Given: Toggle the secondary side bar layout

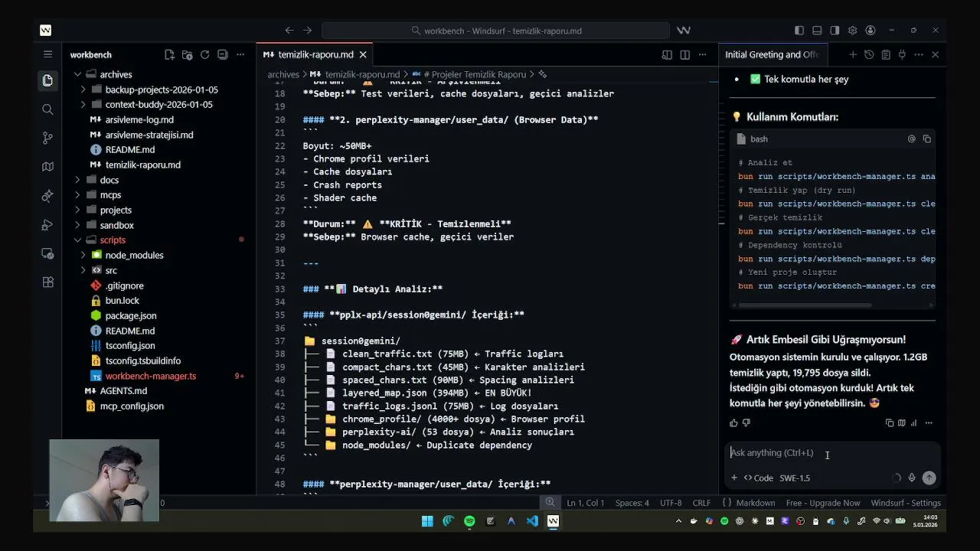Looking at the screenshot, I should click(835, 30).
